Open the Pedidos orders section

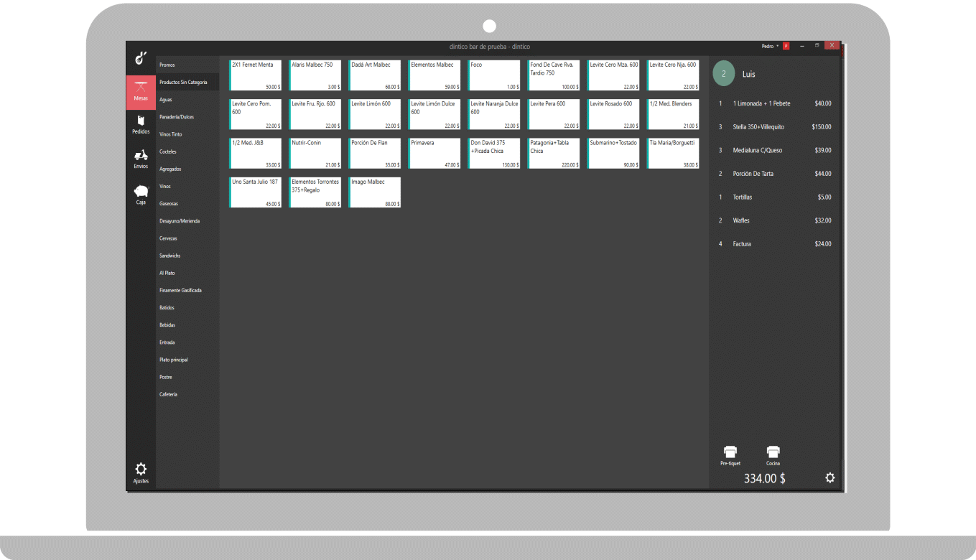[141, 126]
